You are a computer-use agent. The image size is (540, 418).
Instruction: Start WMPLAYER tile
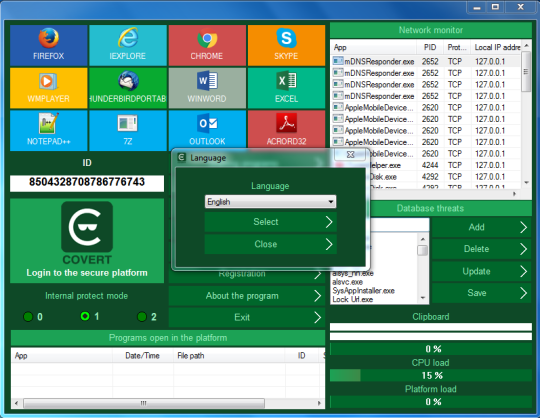[x=49, y=88]
